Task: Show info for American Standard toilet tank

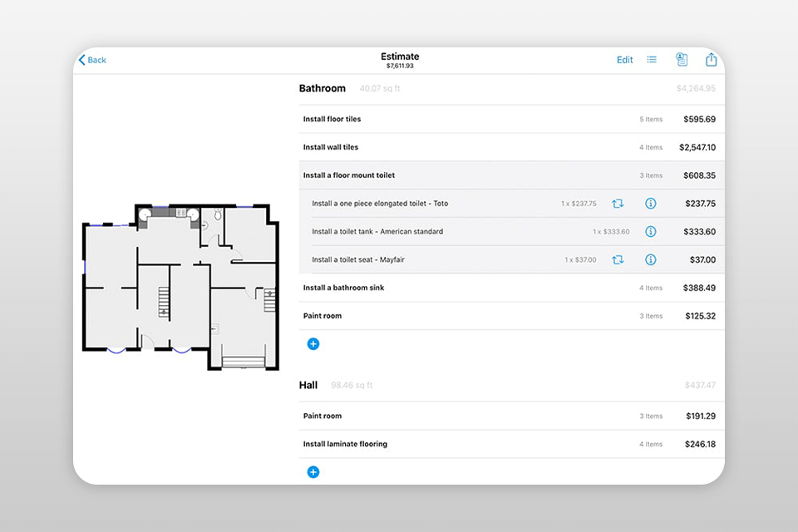Action: pyautogui.click(x=650, y=232)
